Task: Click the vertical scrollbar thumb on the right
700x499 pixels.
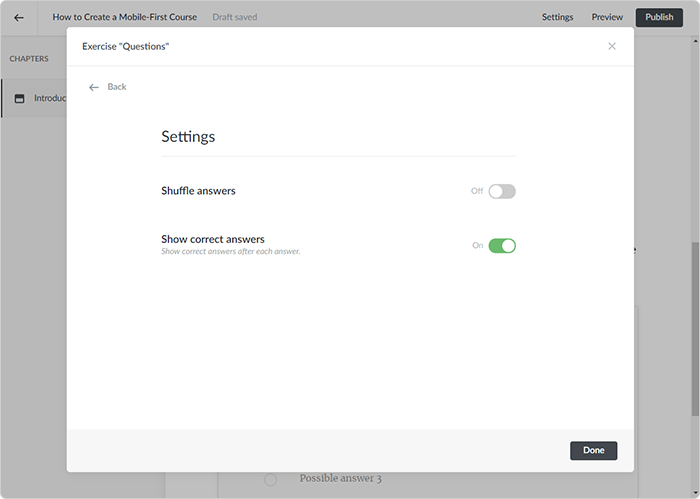Action: [695, 329]
